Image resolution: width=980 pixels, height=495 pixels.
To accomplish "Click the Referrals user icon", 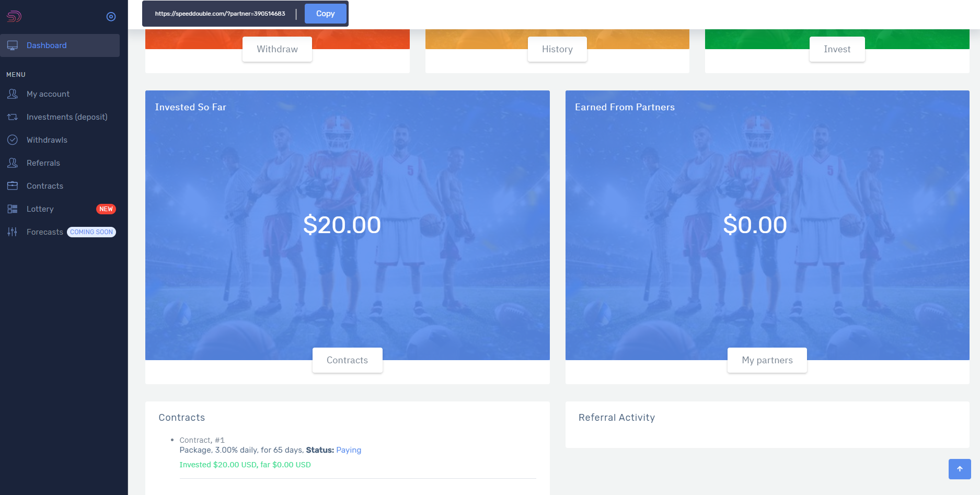I will tap(13, 163).
